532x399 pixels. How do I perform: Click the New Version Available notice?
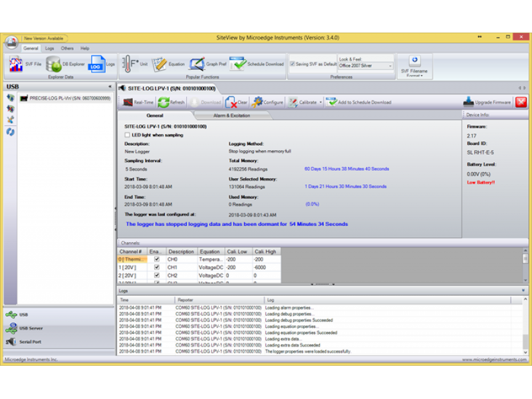(x=44, y=39)
